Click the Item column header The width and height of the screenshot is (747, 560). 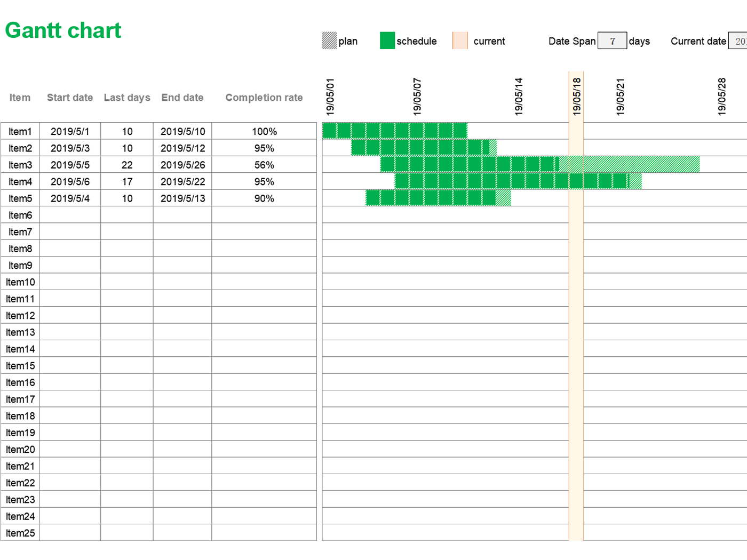click(x=20, y=98)
